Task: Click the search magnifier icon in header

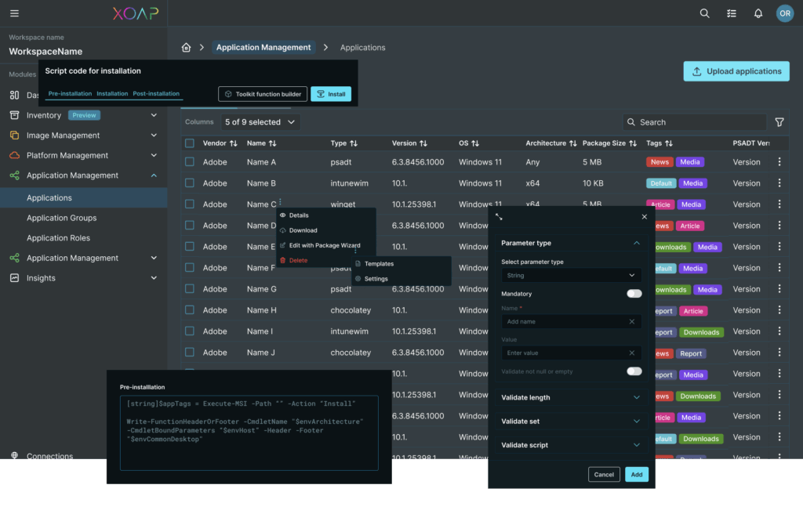Action: tap(704, 13)
